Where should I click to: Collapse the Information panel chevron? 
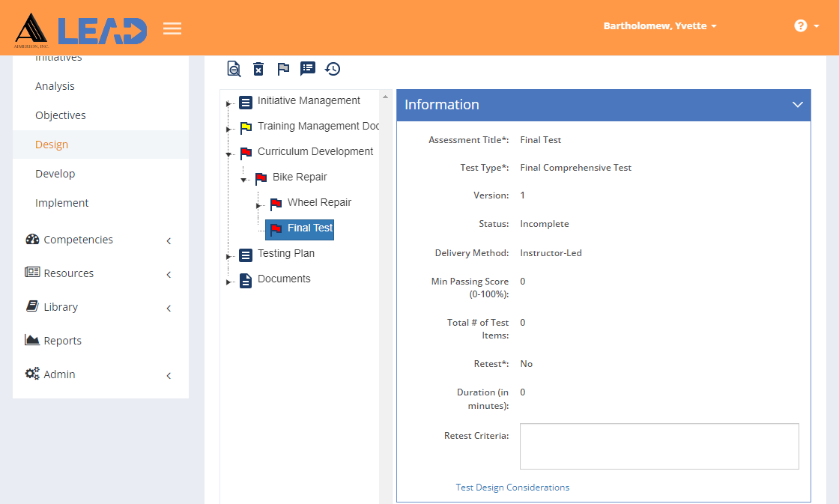pos(797,104)
